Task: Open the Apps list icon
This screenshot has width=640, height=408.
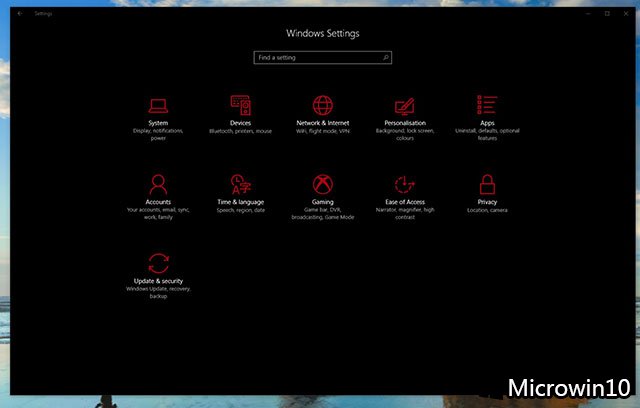Action: click(x=487, y=105)
